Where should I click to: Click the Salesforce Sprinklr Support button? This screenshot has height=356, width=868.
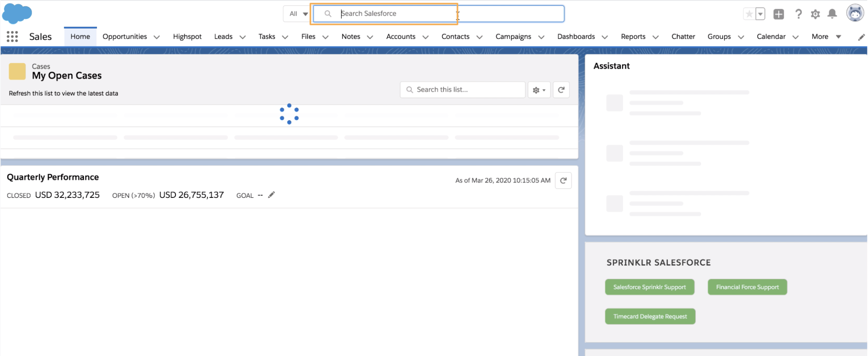click(x=649, y=287)
